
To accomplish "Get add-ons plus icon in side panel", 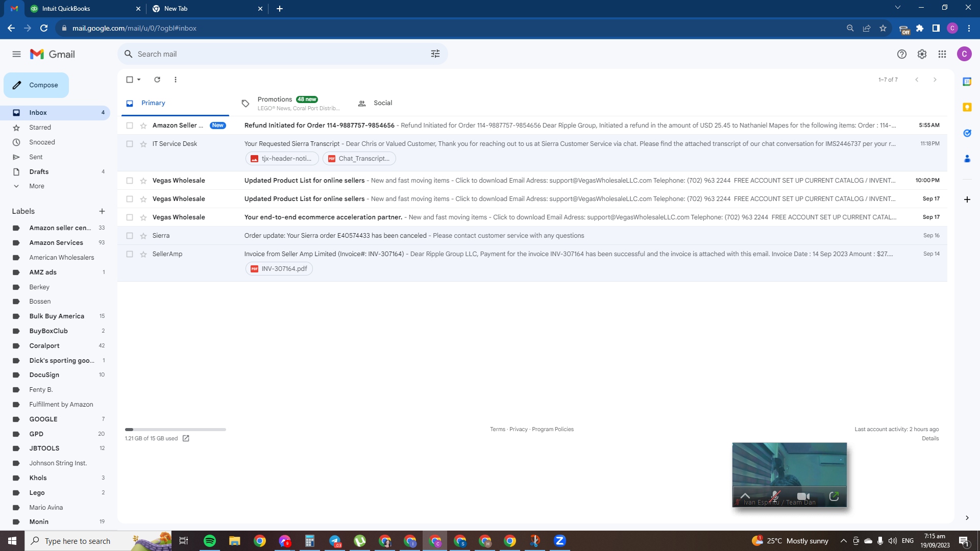I will click(967, 199).
